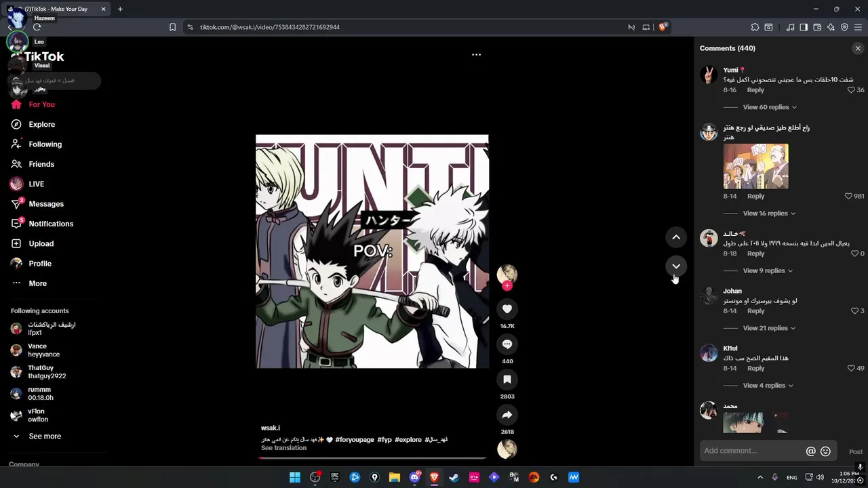868x488 pixels.
Task: Expand View 21 replies
Action: click(x=769, y=328)
